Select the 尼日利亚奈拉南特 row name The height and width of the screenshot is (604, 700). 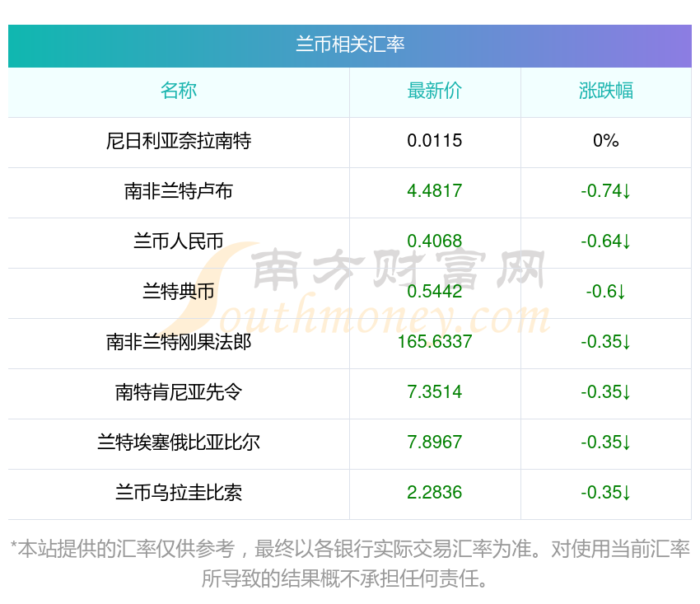179,141
